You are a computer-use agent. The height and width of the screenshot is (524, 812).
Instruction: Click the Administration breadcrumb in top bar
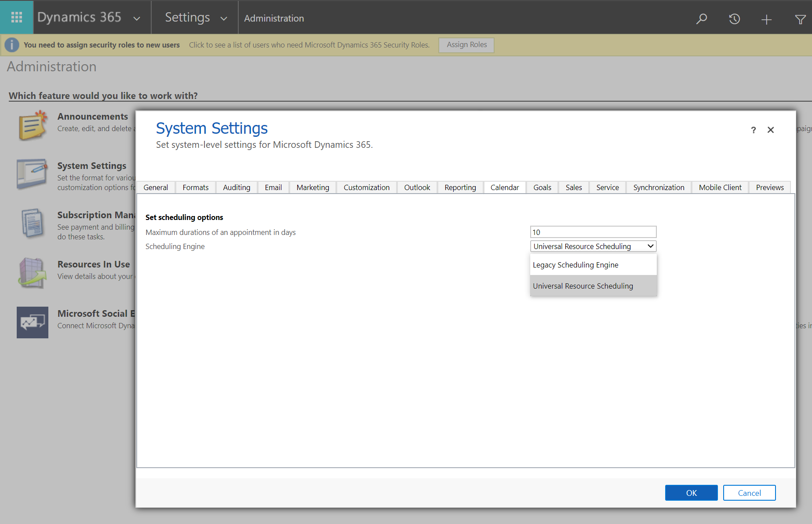coord(274,18)
